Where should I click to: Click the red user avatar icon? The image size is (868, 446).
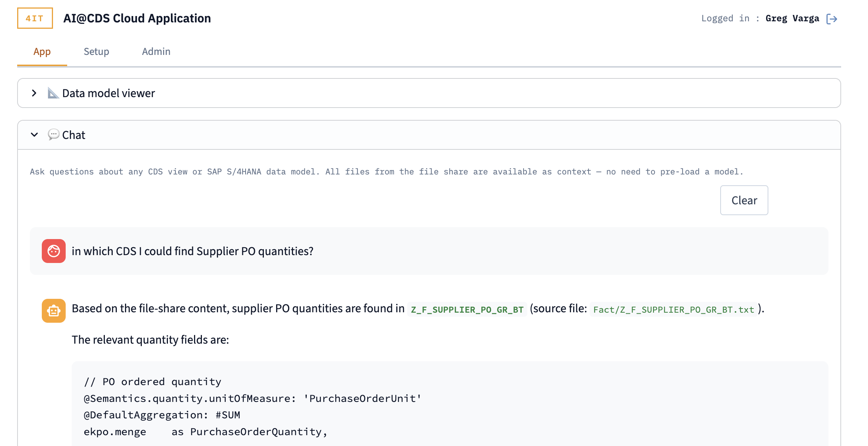pos(53,251)
